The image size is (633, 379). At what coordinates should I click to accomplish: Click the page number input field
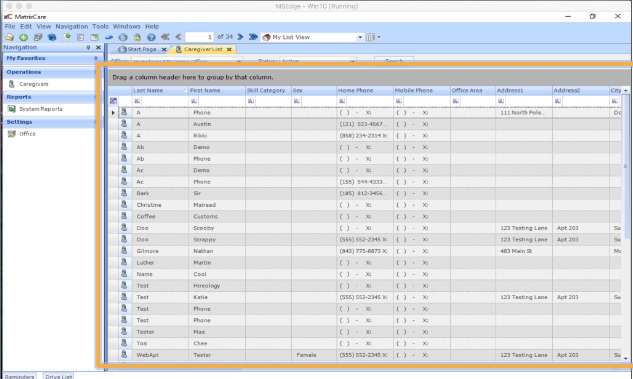199,37
